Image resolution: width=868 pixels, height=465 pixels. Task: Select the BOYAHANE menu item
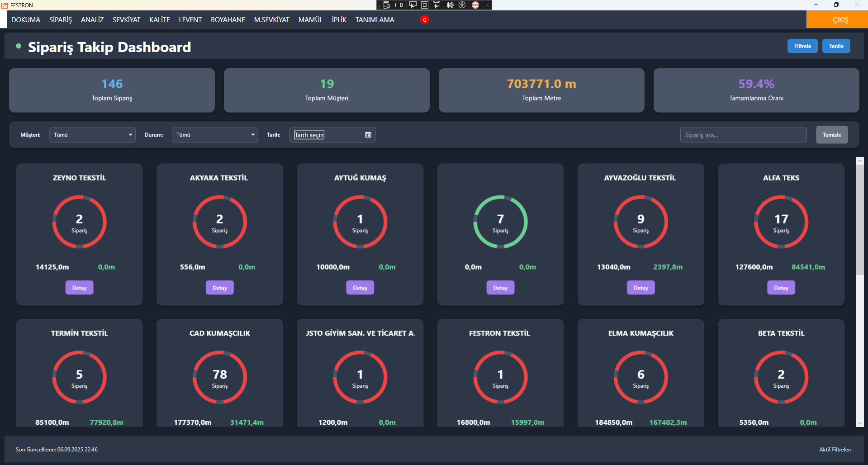click(x=228, y=20)
